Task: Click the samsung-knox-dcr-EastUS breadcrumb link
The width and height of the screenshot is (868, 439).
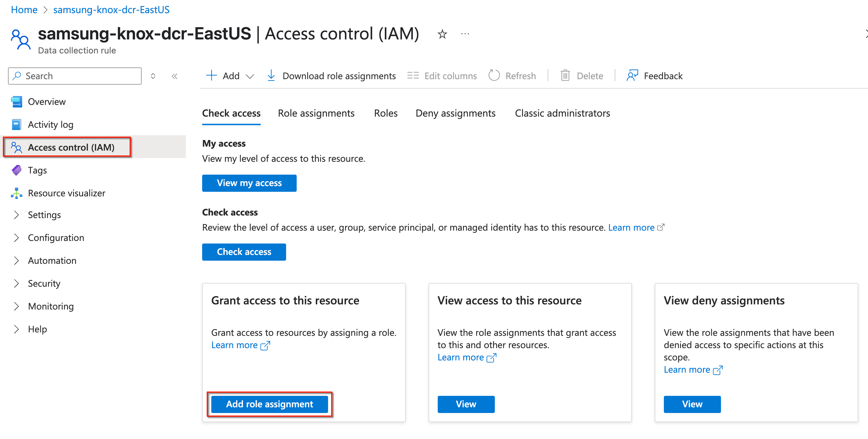Action: [111, 9]
